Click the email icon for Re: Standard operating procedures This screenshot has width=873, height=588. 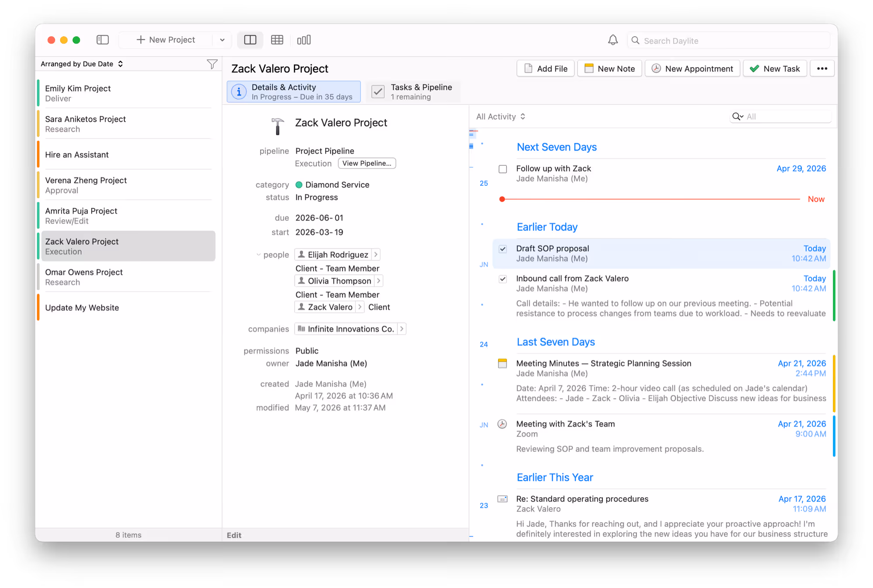coord(502,499)
